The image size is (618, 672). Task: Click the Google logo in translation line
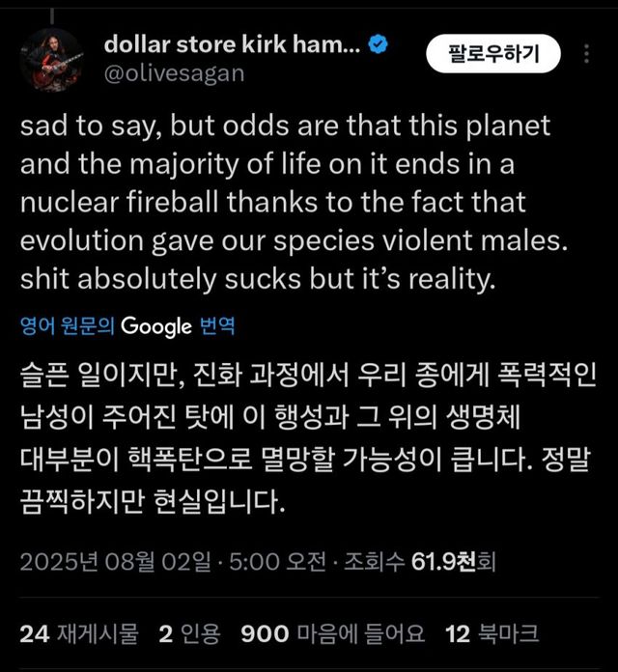pos(156,326)
